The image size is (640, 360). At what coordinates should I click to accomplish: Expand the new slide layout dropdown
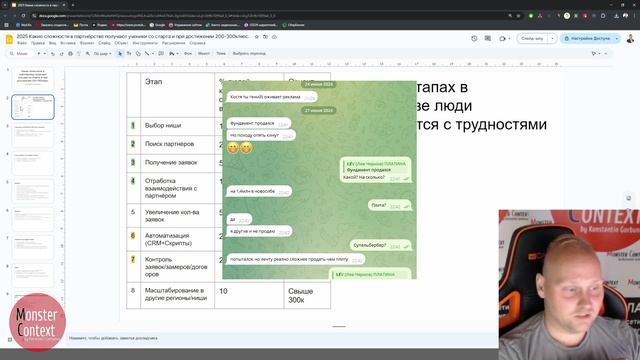tap(44, 53)
